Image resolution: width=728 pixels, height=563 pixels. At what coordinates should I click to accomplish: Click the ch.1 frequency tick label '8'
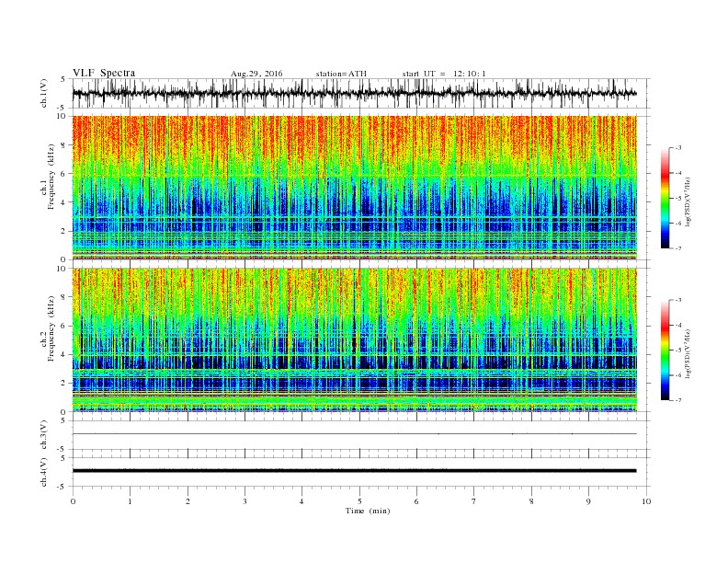pyautogui.click(x=64, y=145)
